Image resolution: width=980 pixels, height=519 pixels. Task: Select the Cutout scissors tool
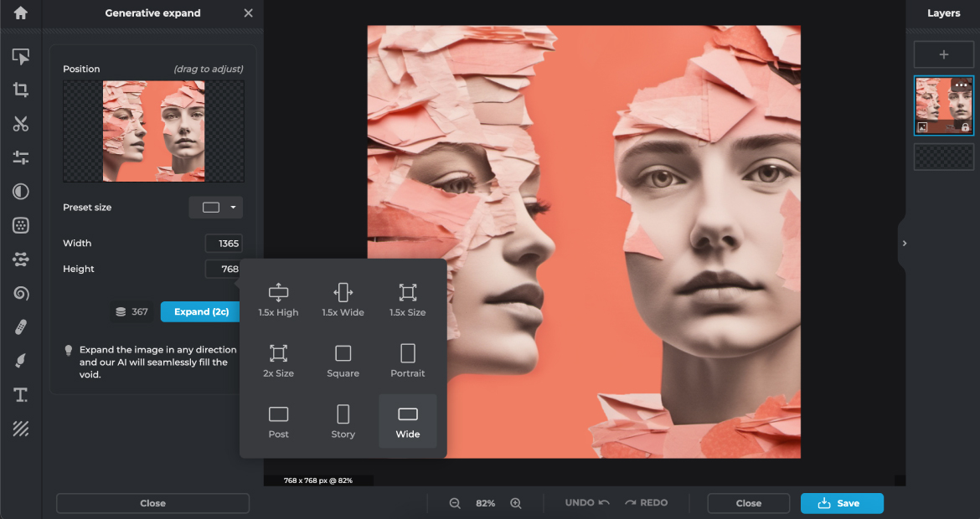pyautogui.click(x=21, y=124)
